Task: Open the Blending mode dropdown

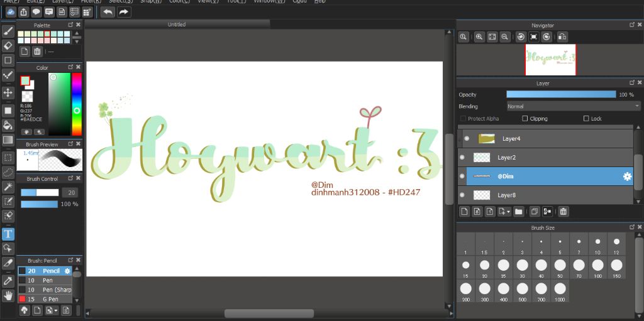Action: [x=574, y=106]
